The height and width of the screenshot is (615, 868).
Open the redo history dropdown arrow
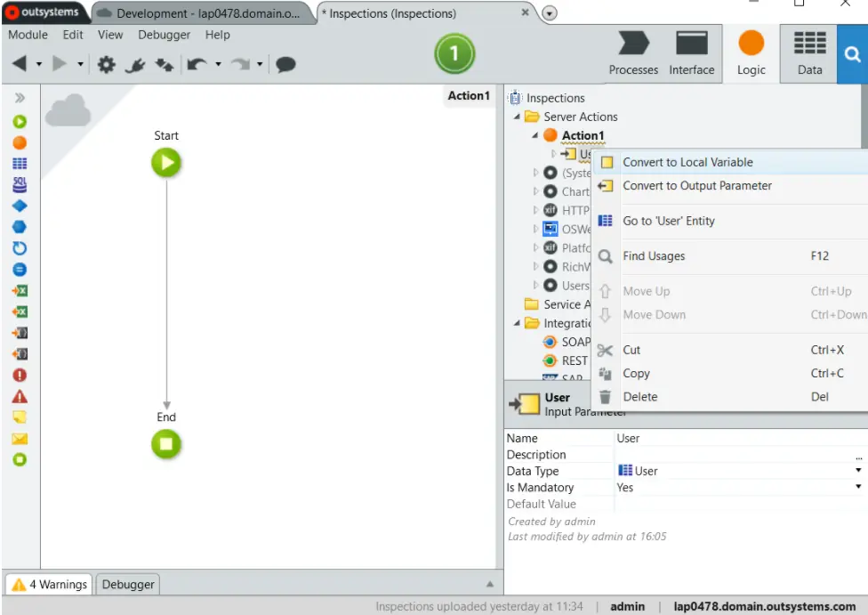pos(259,64)
